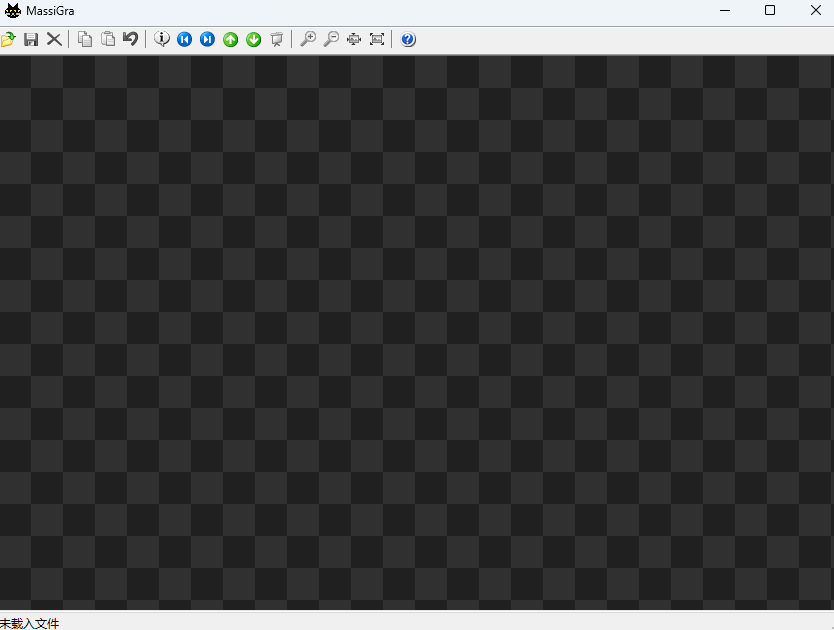Image resolution: width=834 pixels, height=630 pixels.
Task: Open the file information icon
Action: click(162, 39)
